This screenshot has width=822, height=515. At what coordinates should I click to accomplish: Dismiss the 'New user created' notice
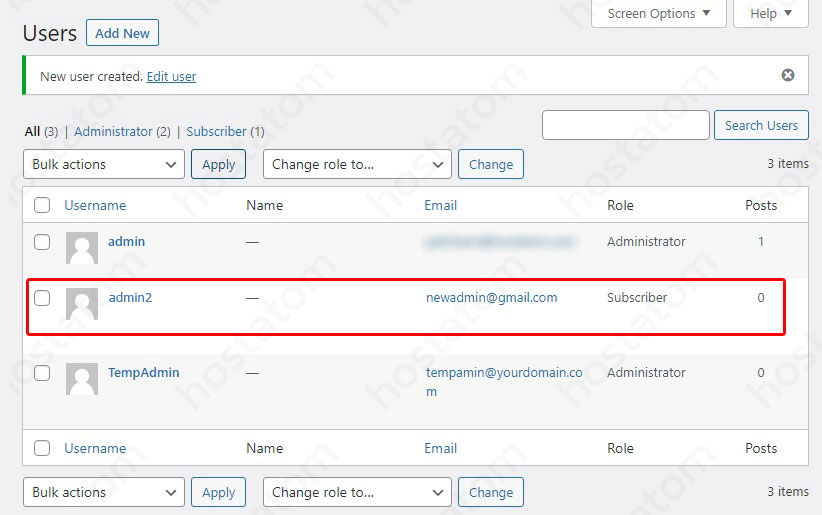click(x=787, y=75)
